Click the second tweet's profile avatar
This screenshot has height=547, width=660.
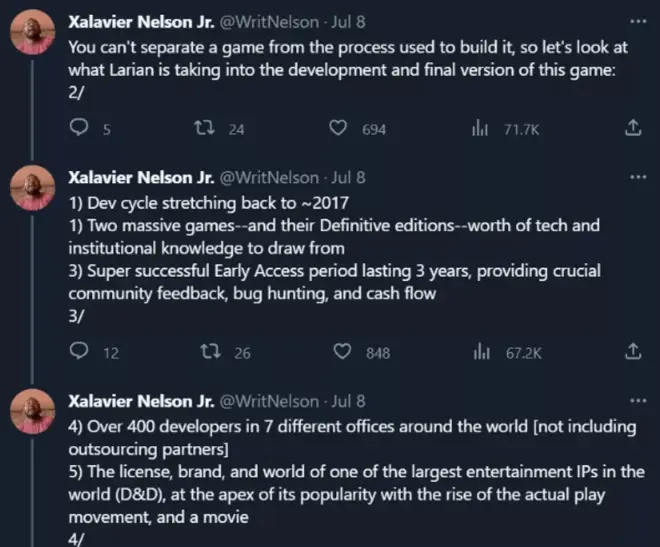32,190
